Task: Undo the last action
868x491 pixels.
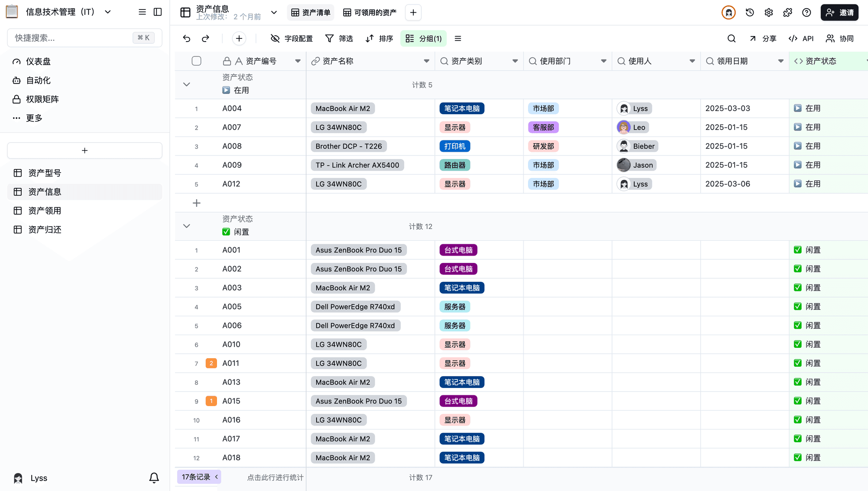Action: [x=186, y=38]
